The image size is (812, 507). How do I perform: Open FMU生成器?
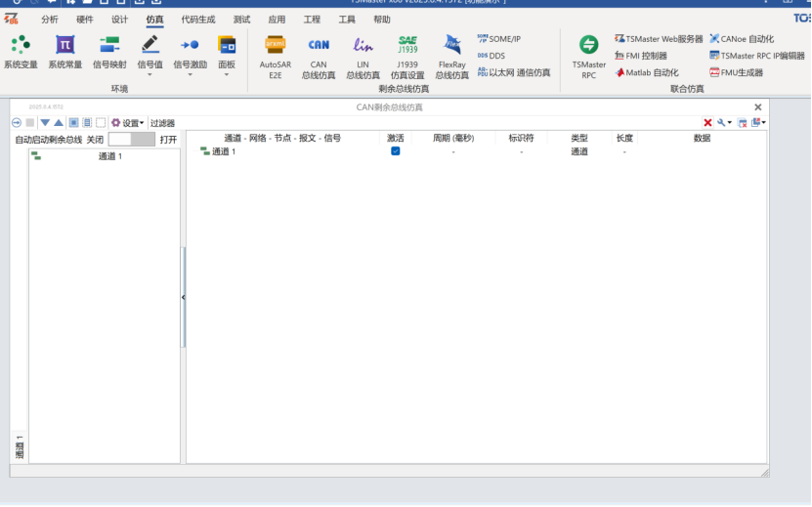[736, 72]
